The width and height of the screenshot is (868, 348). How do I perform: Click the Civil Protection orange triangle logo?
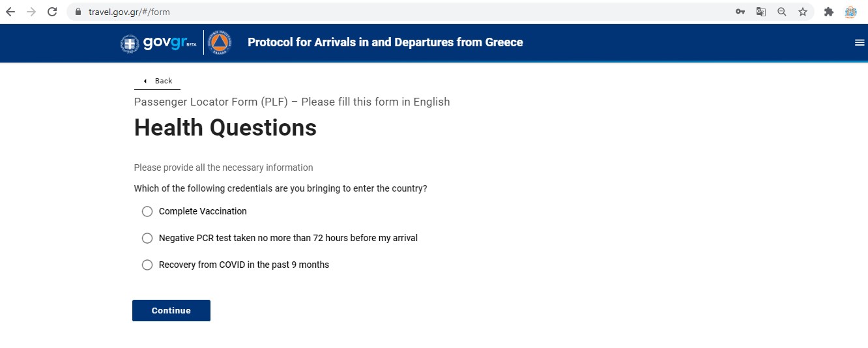click(x=219, y=43)
